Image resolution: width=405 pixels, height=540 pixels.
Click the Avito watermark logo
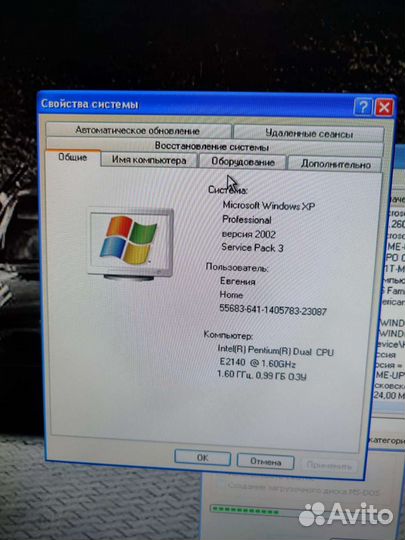pyautogui.click(x=346, y=515)
